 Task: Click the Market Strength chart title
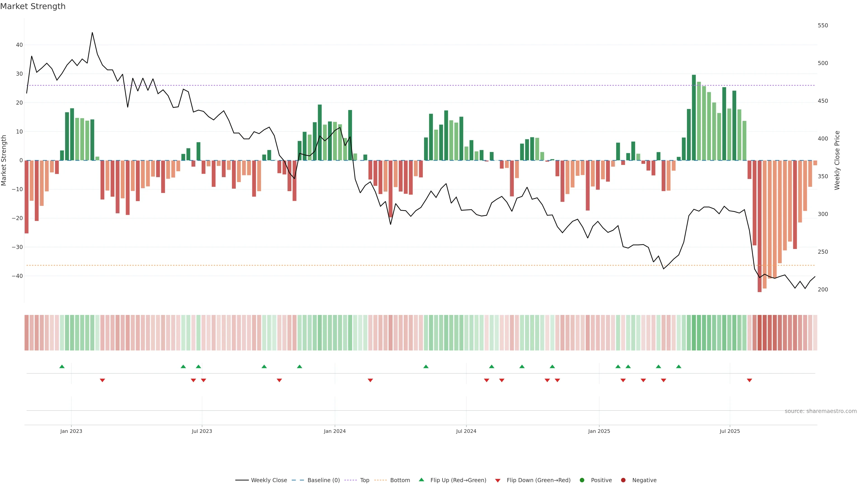pyautogui.click(x=33, y=6)
